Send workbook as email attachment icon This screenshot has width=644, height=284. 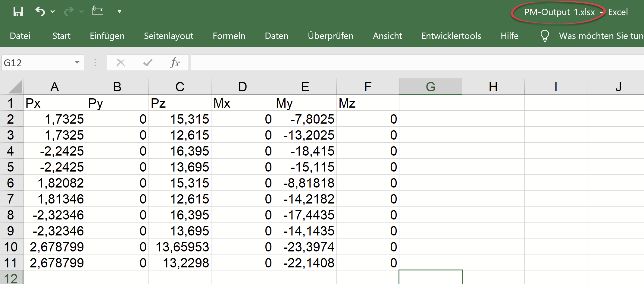coord(98,11)
